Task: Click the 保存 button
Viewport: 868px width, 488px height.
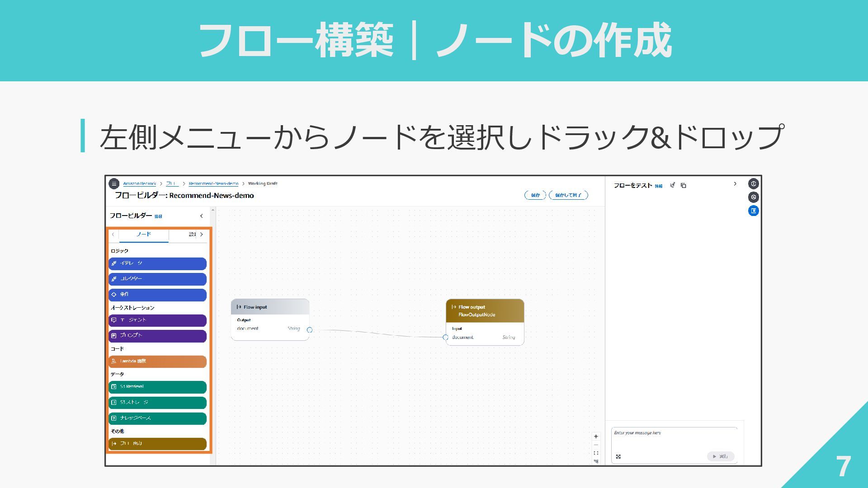Action: pyautogui.click(x=535, y=195)
